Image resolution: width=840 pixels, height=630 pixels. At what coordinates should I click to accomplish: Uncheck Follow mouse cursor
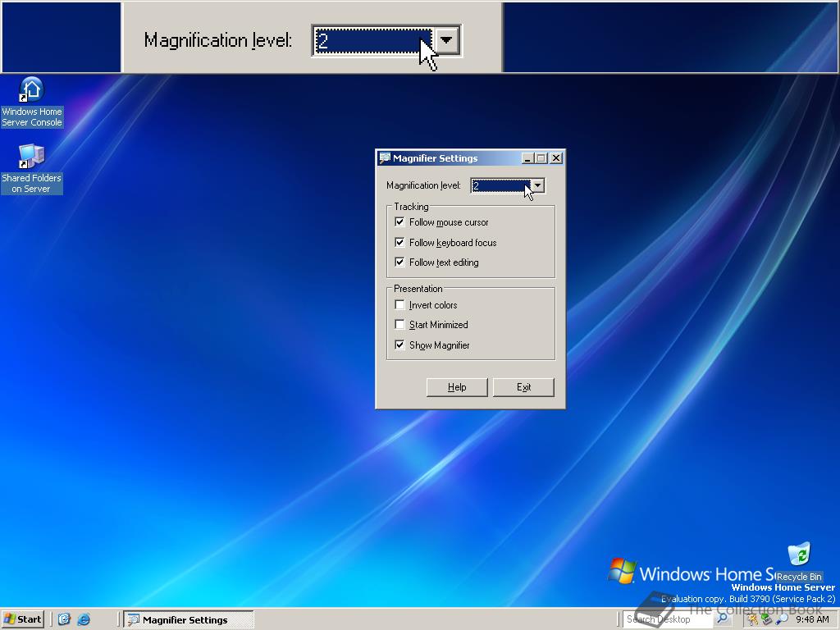399,221
